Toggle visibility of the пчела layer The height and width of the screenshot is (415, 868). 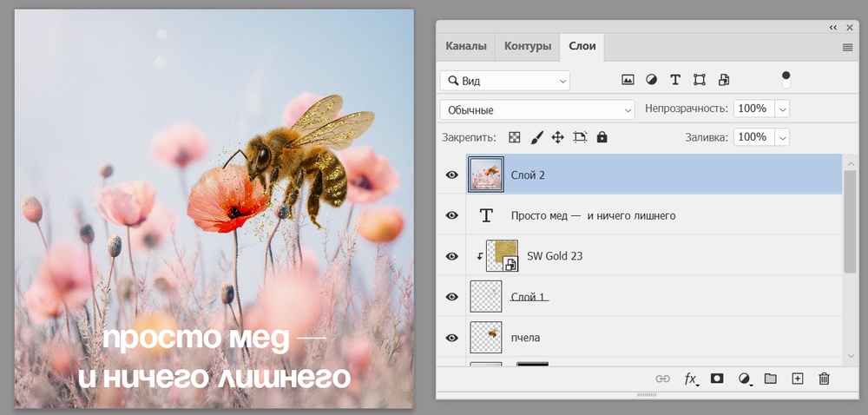click(452, 337)
